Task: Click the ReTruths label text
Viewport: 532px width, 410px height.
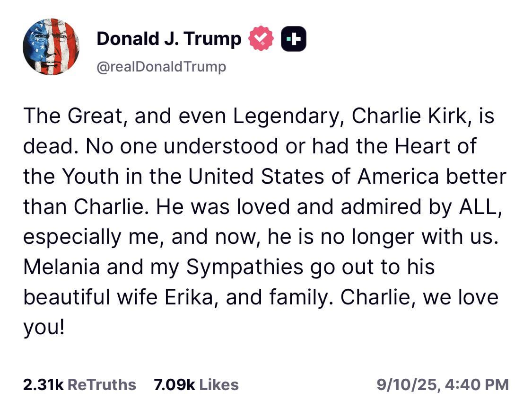Action: pos(102,385)
